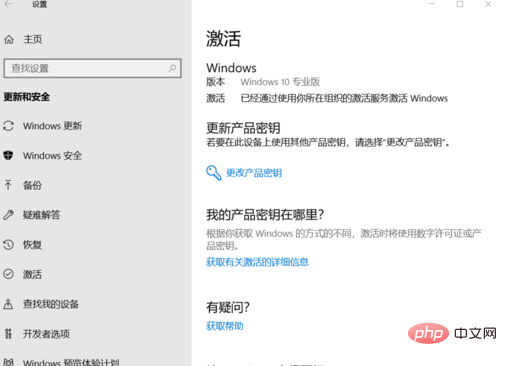The height and width of the screenshot is (366, 507).
Task: Click the 备份 upload arrow icon
Action: click(8, 185)
